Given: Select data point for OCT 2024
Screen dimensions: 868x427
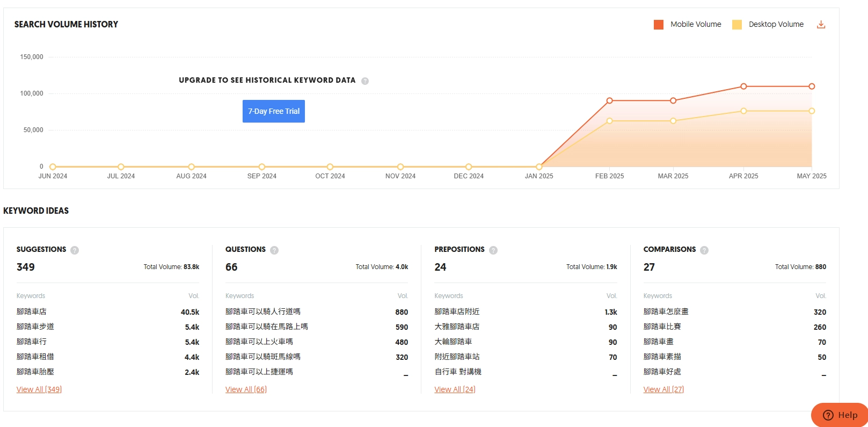Looking at the screenshot, I should point(330,167).
